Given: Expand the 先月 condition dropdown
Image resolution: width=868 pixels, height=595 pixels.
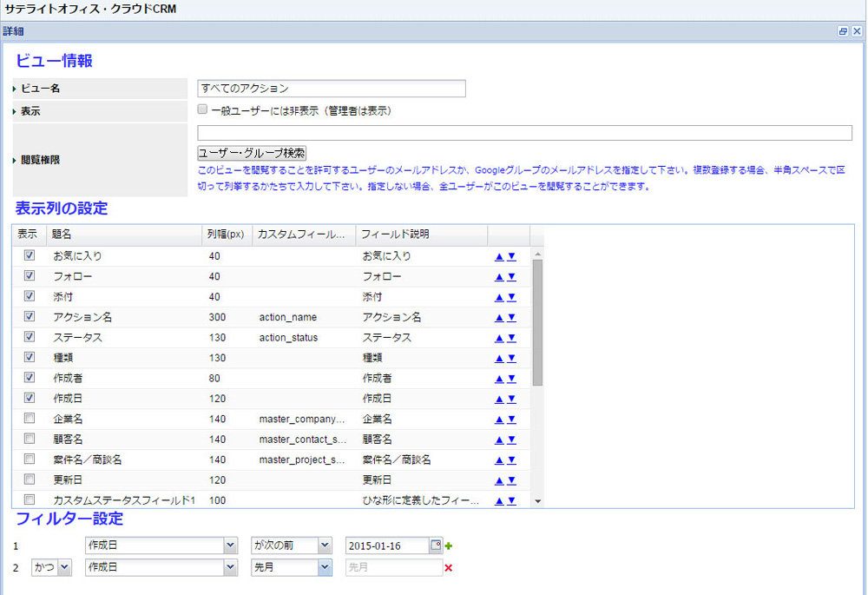Looking at the screenshot, I should point(324,567).
